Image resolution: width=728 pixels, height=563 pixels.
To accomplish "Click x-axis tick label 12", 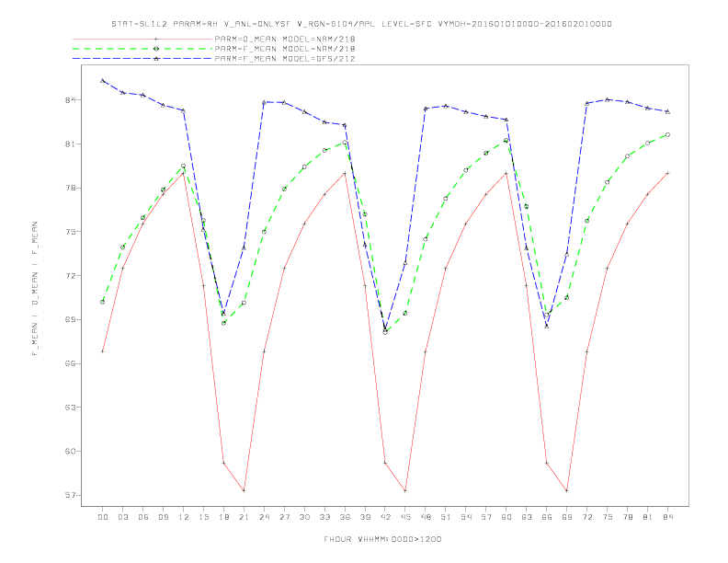I will [184, 517].
